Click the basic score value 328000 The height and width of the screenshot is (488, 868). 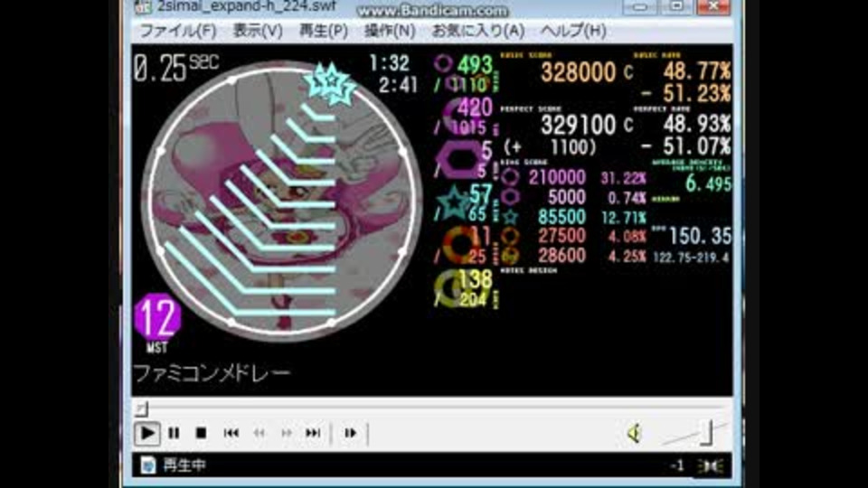coord(578,72)
